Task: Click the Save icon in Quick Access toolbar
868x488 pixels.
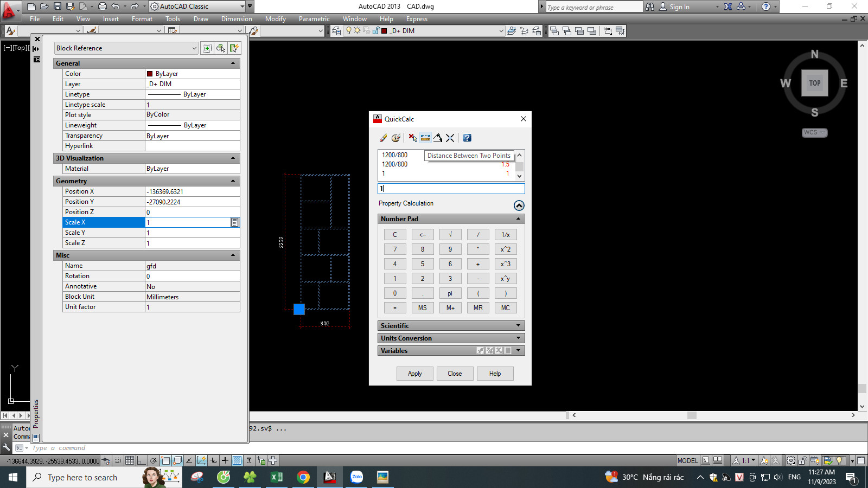Action: tap(58, 7)
